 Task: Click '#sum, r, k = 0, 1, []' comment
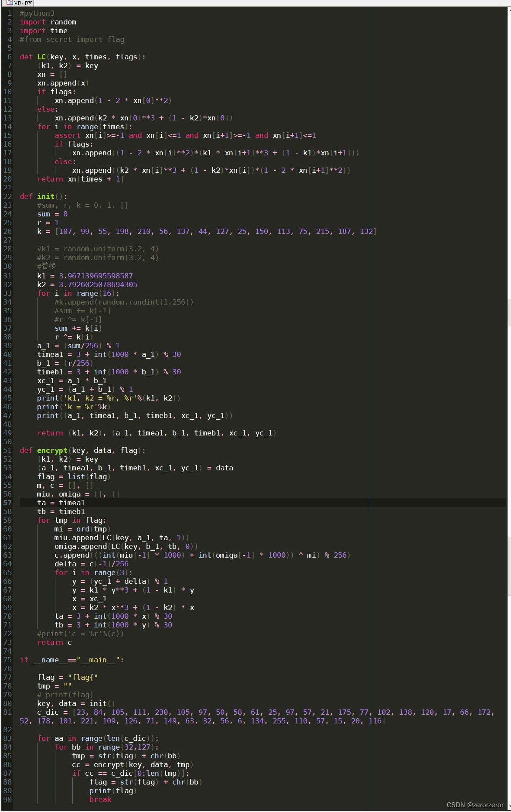coord(83,205)
